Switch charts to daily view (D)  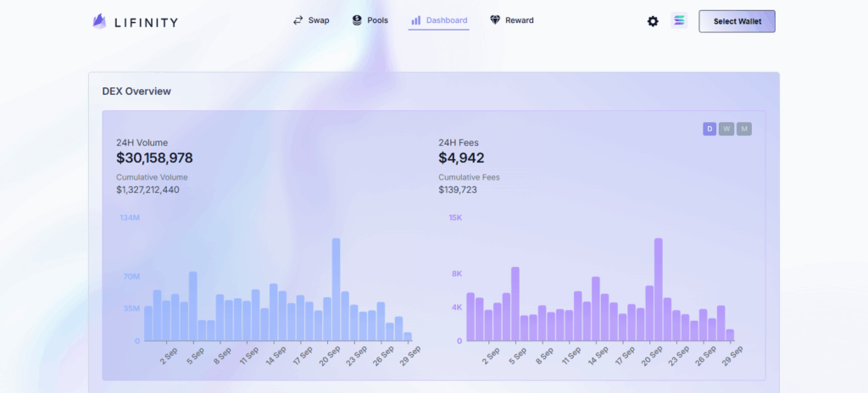(x=709, y=129)
